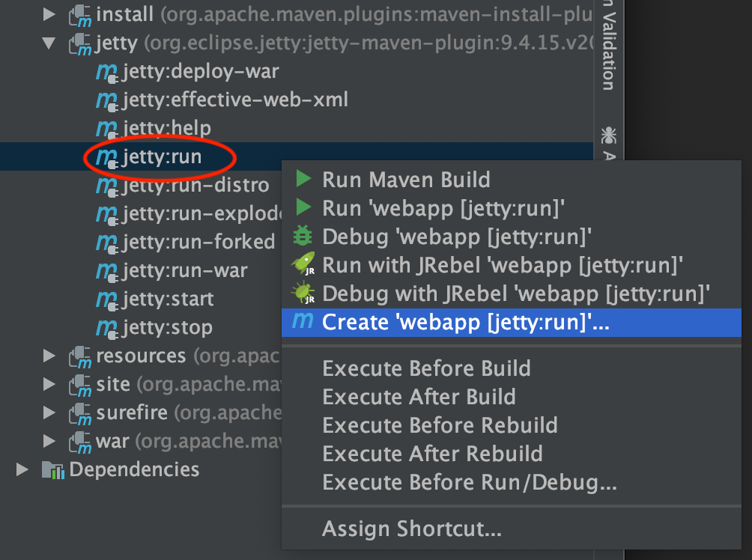Click the Maven goal icon beside jetty:deploy-war

[x=105, y=72]
